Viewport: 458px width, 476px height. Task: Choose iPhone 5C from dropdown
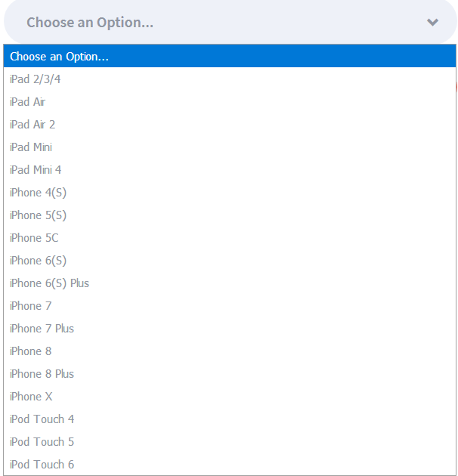[34, 238]
